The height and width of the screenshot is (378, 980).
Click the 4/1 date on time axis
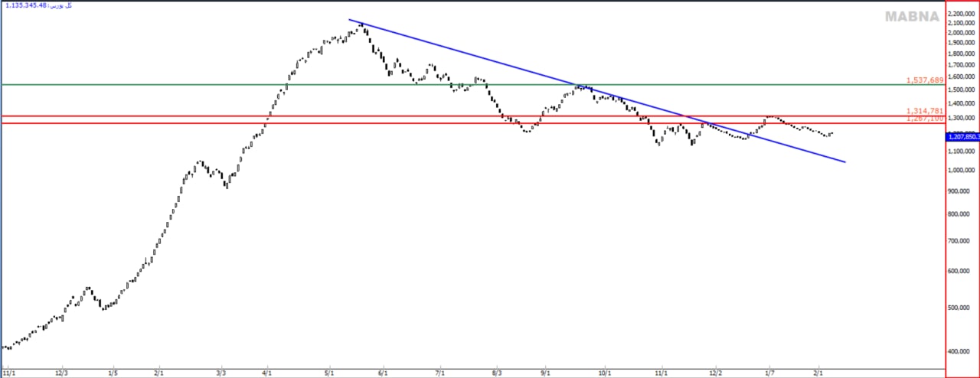pos(267,373)
